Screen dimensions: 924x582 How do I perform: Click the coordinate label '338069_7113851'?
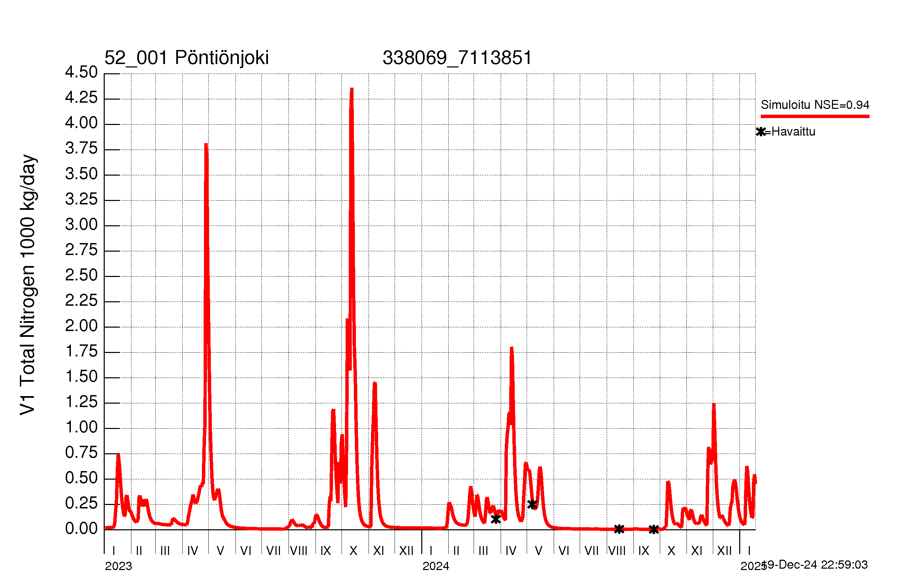457,58
